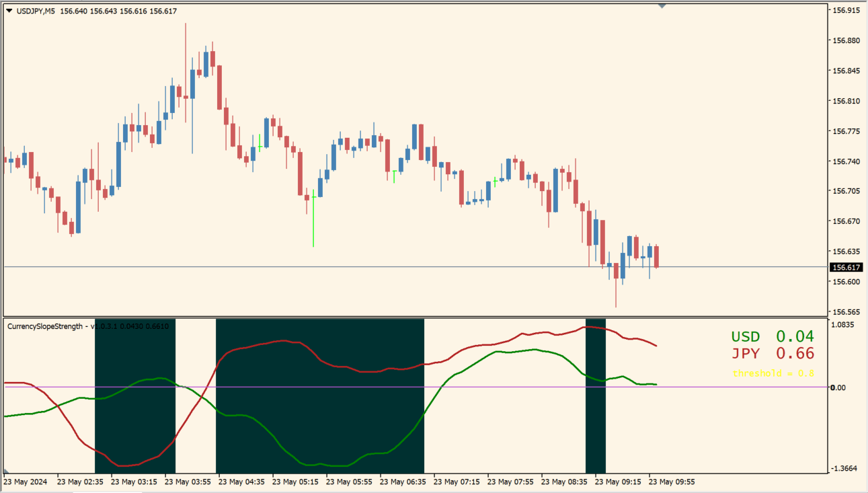
Task: Click the current price label 156.617
Action: point(847,267)
